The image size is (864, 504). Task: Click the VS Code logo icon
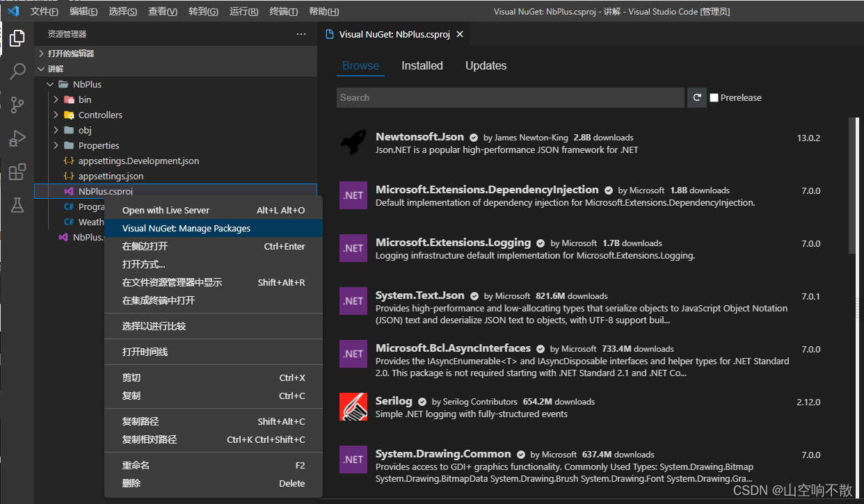[13, 11]
